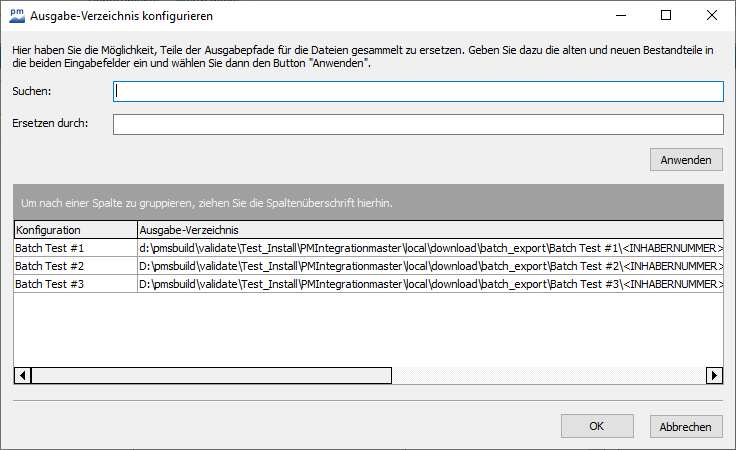Click the gray group-by-column panel
The image size is (736, 450).
pos(368,203)
